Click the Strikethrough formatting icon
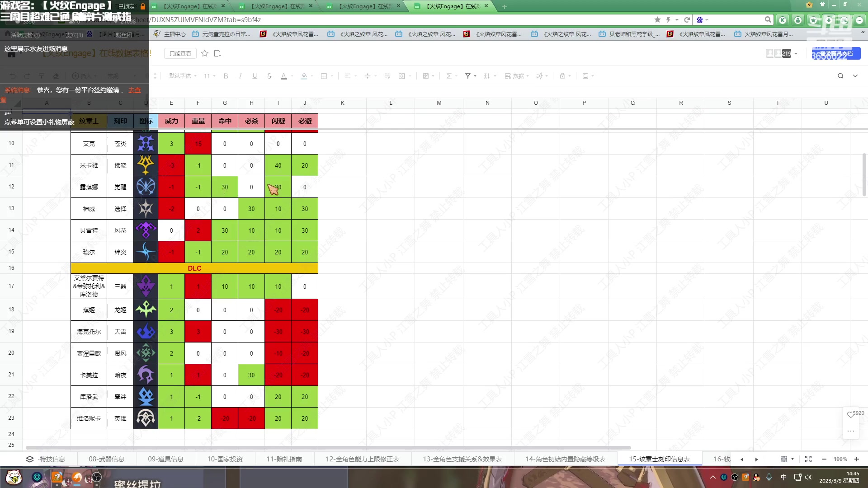Viewport: 868px width, 488px height. [x=269, y=76]
